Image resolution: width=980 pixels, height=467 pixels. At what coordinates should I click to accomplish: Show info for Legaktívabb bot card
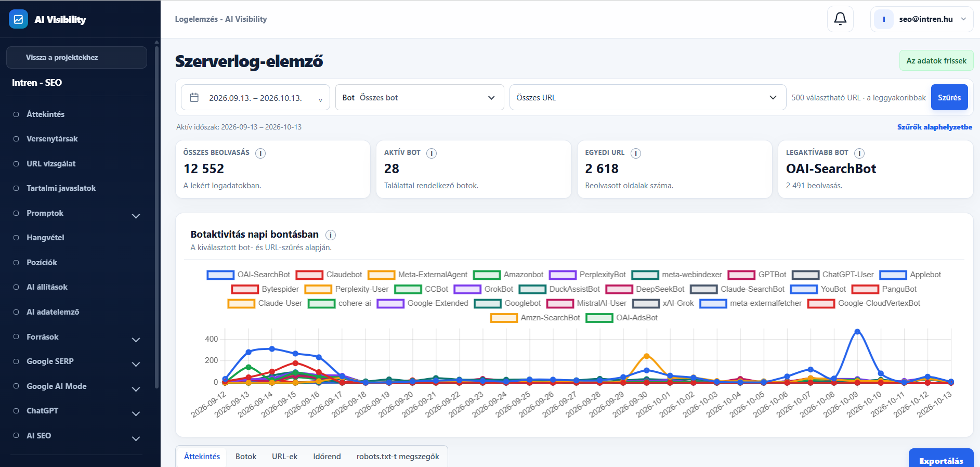pos(859,153)
